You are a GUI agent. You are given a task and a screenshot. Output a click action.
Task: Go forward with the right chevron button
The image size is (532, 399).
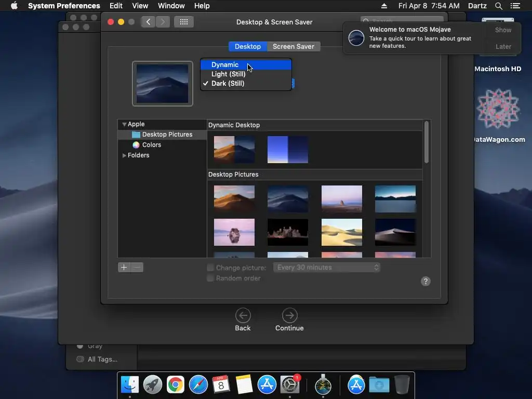pyautogui.click(x=163, y=22)
